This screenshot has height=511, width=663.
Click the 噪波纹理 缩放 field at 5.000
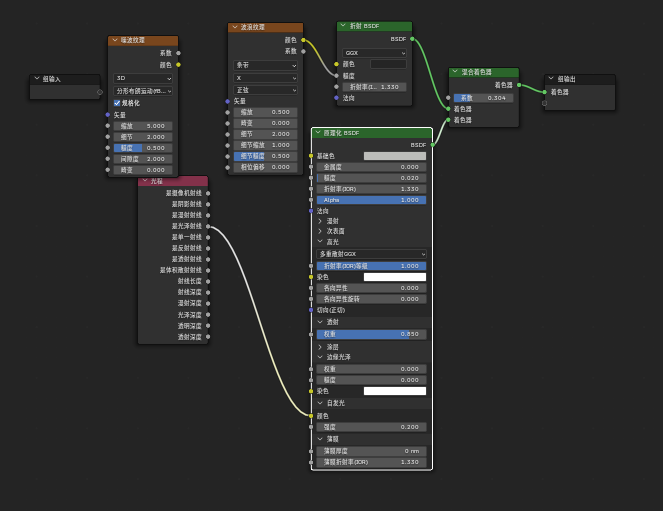click(x=143, y=126)
